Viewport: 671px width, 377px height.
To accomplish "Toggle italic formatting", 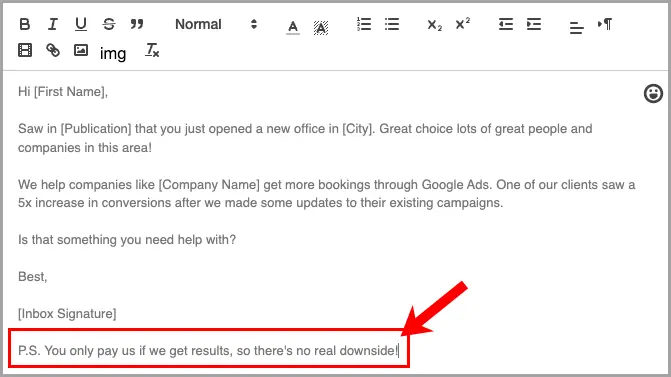I will 52,24.
